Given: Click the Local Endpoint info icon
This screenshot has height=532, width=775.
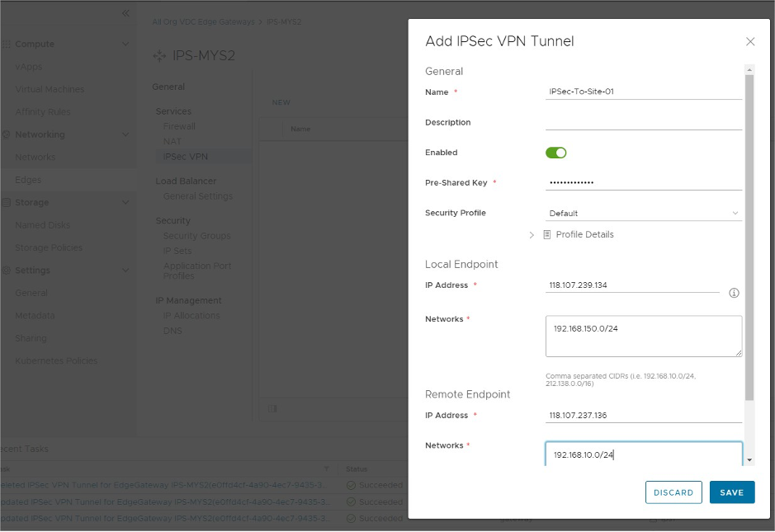Looking at the screenshot, I should [x=734, y=293].
